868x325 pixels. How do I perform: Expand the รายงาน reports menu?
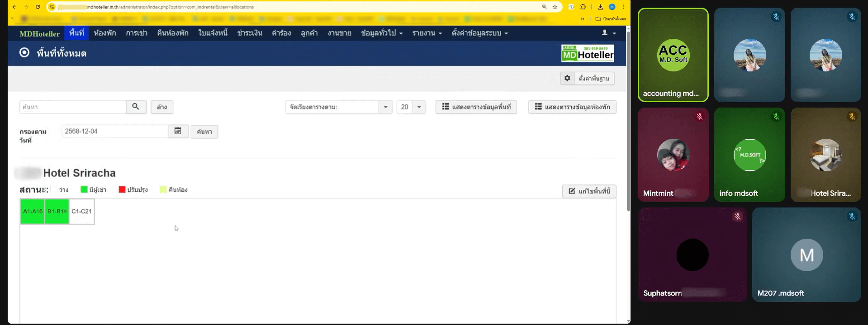click(x=427, y=33)
